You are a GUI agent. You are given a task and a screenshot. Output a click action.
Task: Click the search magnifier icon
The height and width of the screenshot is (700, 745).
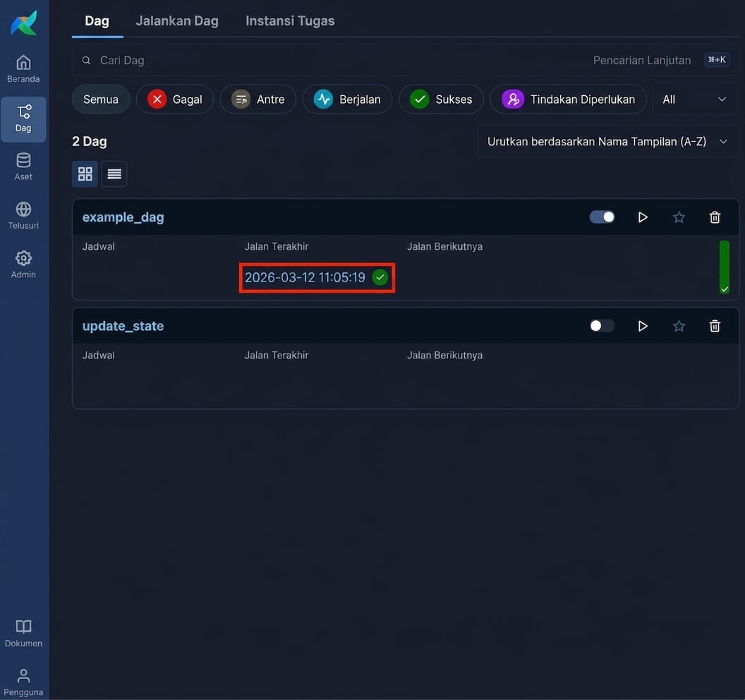coord(86,61)
